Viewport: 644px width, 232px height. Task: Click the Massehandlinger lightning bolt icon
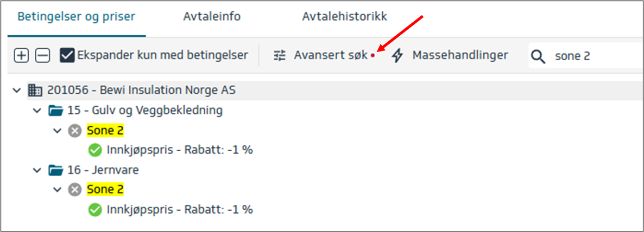397,55
